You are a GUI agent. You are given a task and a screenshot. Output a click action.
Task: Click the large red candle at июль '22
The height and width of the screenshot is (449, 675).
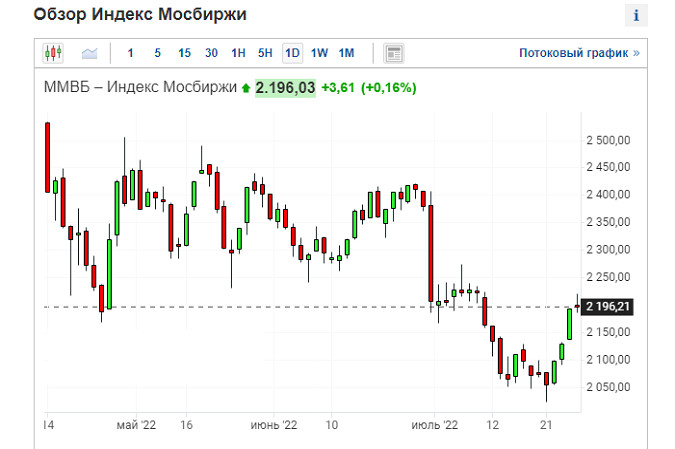(430, 253)
